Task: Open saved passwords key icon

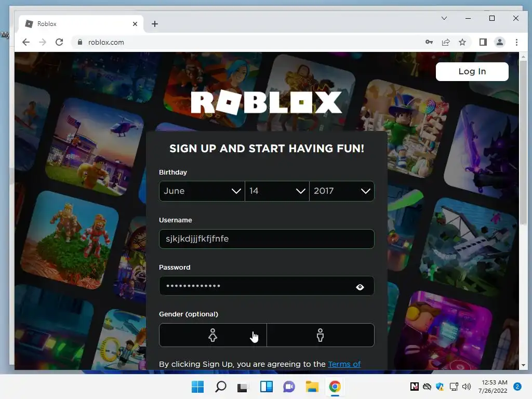Action: [429, 42]
